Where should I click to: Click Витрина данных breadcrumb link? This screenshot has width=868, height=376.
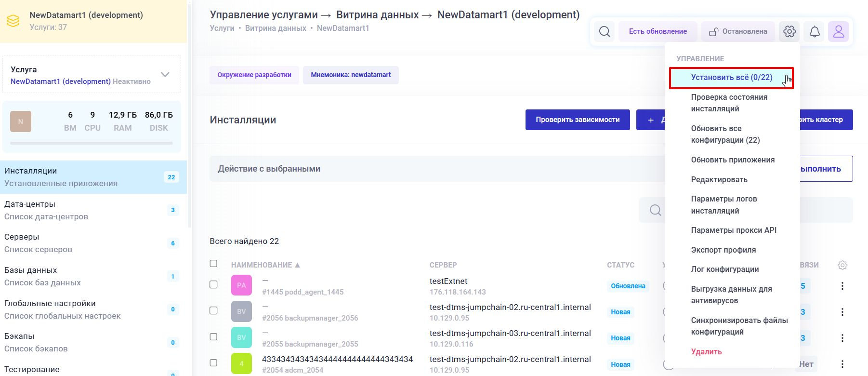(276, 28)
